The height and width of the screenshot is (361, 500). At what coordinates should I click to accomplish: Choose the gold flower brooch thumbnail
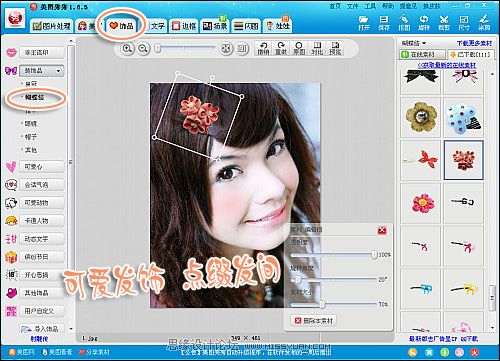click(421, 117)
